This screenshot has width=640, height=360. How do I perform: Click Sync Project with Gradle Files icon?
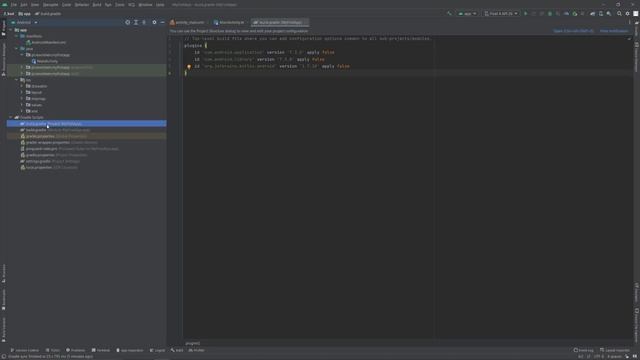593,13
